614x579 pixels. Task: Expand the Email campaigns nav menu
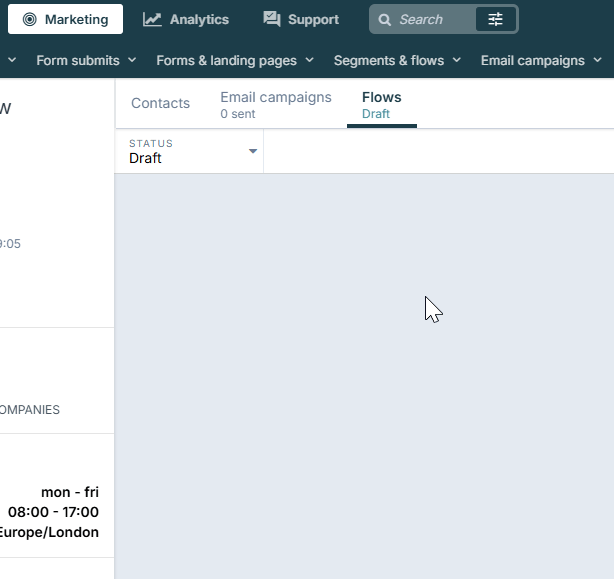(541, 60)
